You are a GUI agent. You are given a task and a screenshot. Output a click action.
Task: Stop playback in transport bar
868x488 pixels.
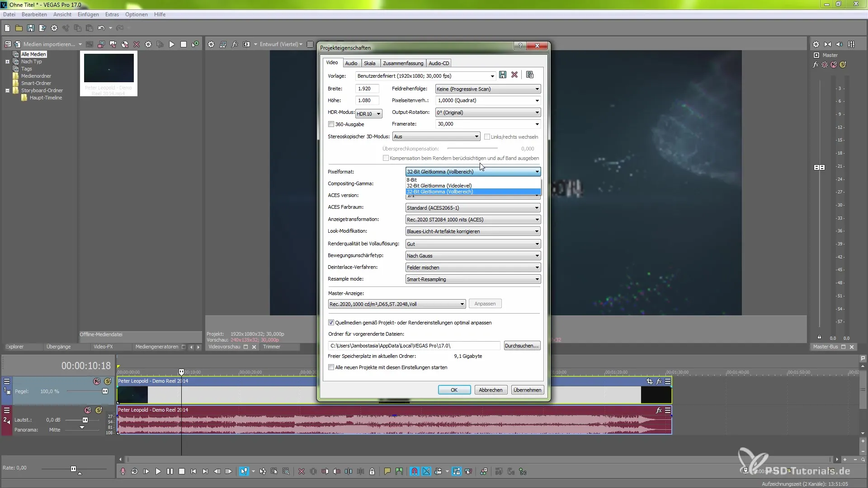(182, 471)
